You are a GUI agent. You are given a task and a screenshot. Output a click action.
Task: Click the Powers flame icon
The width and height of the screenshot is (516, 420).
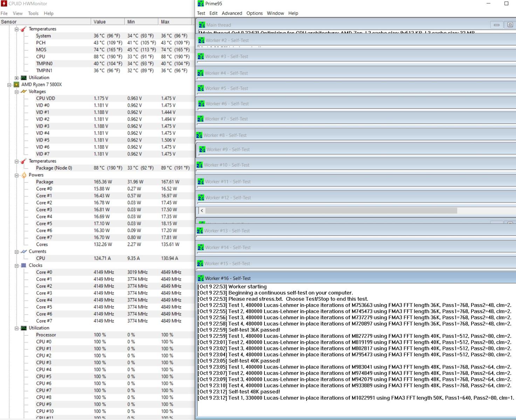[24, 175]
